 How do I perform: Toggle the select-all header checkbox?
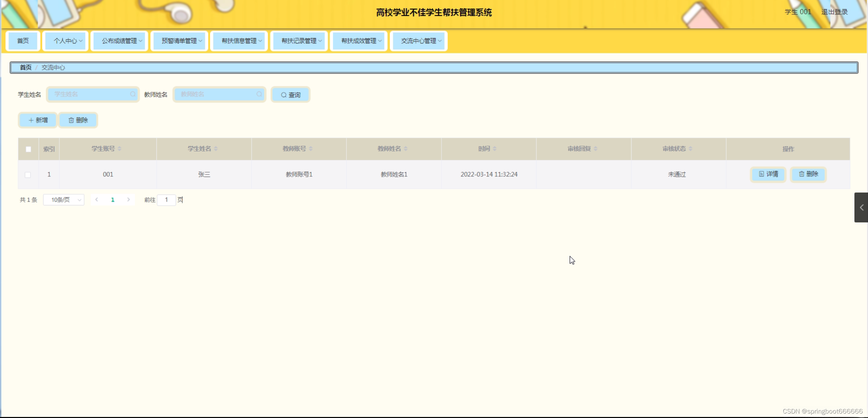pos(29,149)
